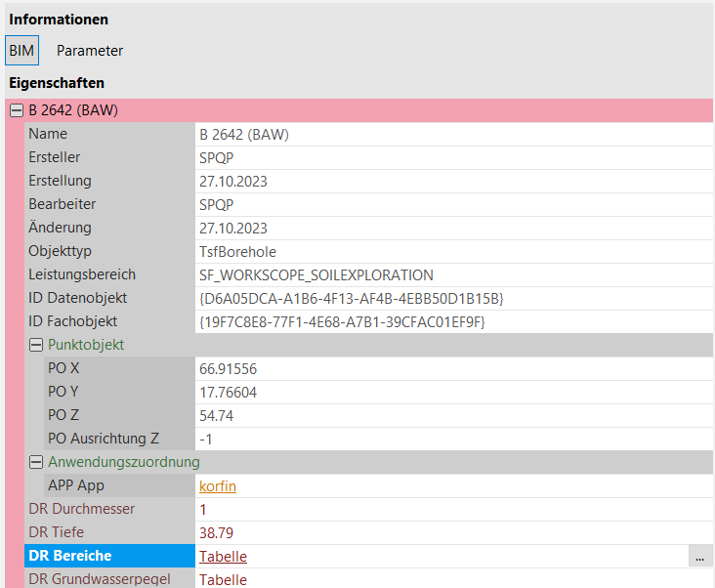Click the DR Bereiche Tabelle link
The width and height of the screenshot is (715, 588).
223,557
